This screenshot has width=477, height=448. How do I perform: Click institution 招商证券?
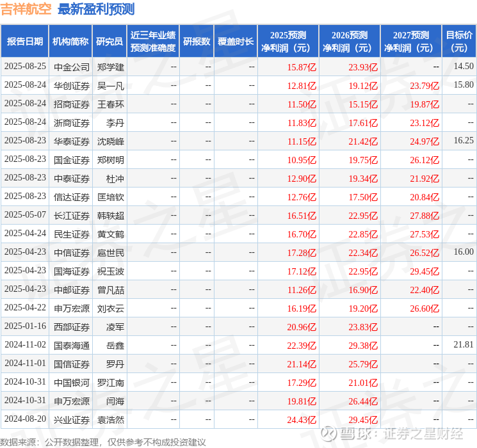pos(72,104)
